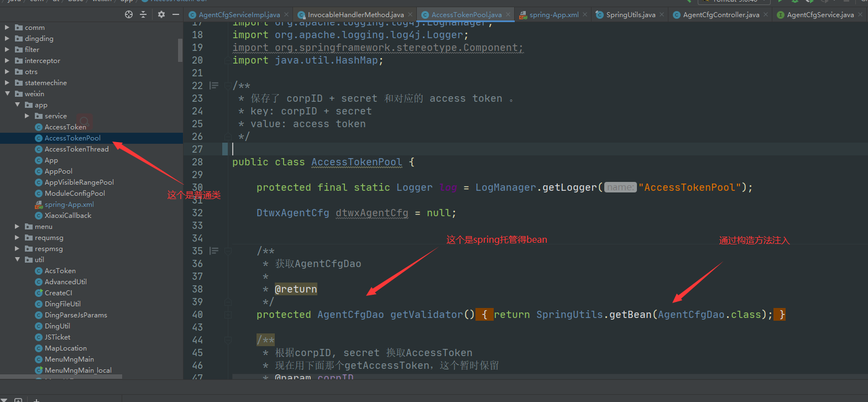Switch to AgentCfgServiceImpl.java tab
The width and height of the screenshot is (868, 402).
pyautogui.click(x=239, y=15)
